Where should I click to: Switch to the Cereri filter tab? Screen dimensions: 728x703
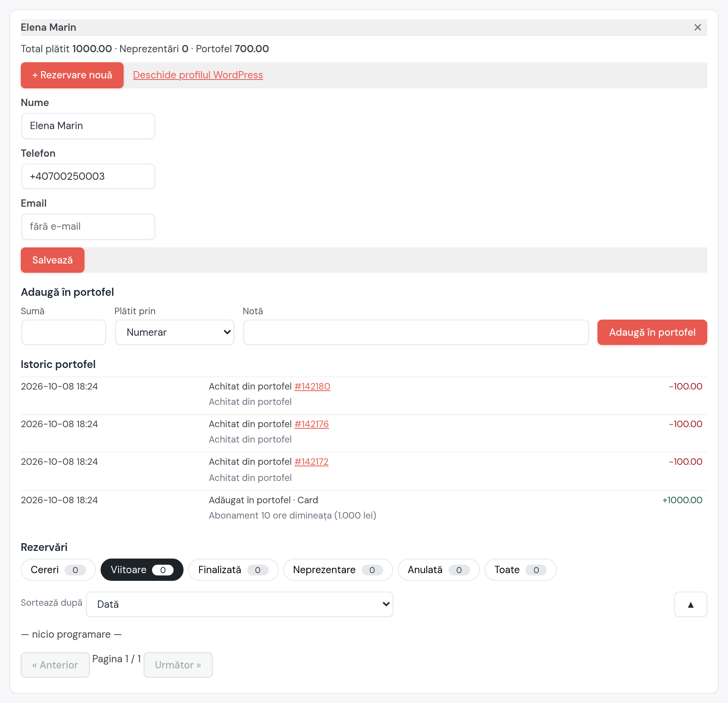pos(58,570)
